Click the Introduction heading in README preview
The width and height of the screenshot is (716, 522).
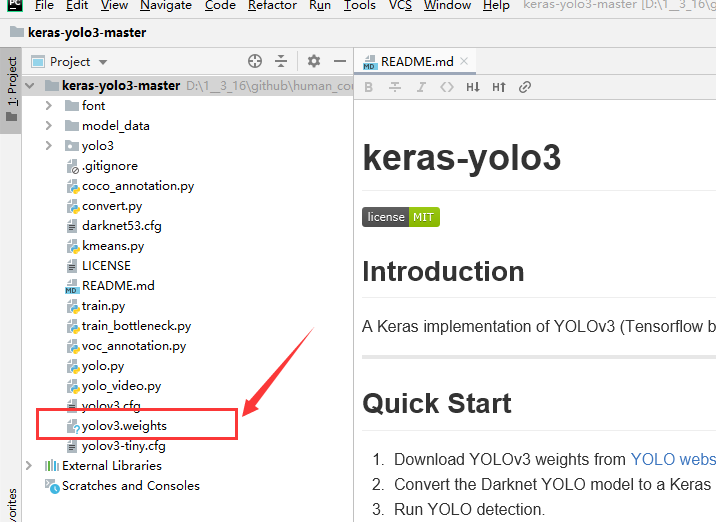coord(443,272)
